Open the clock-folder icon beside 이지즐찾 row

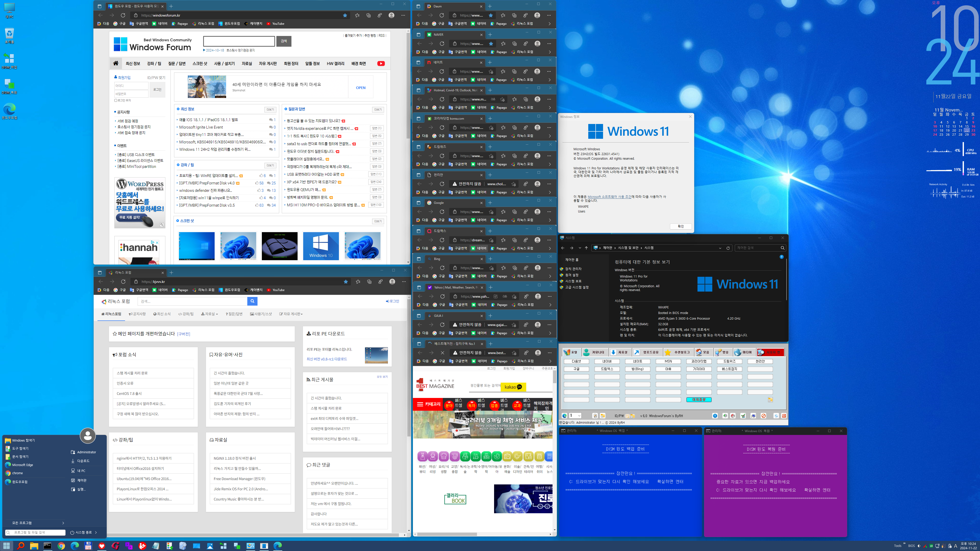coord(770,400)
